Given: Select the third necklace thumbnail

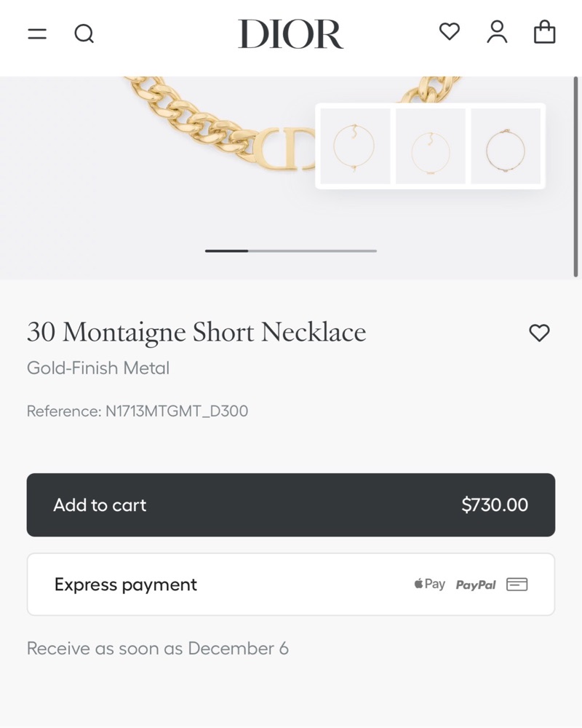Looking at the screenshot, I should pyautogui.click(x=506, y=146).
